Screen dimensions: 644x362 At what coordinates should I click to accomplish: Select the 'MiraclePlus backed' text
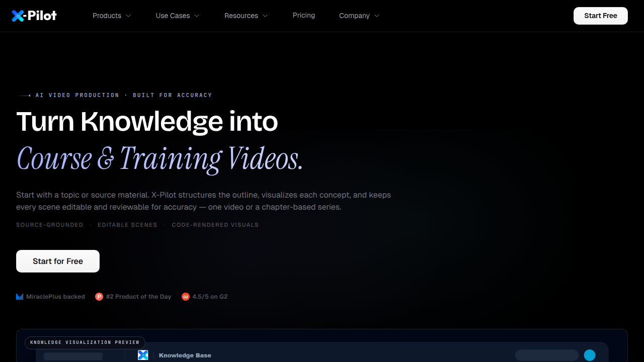(x=56, y=297)
